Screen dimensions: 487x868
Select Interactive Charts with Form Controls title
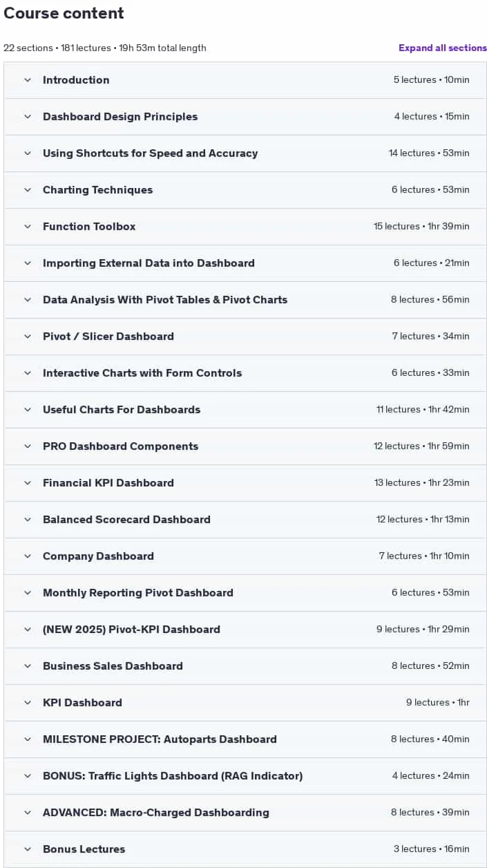[x=142, y=373]
